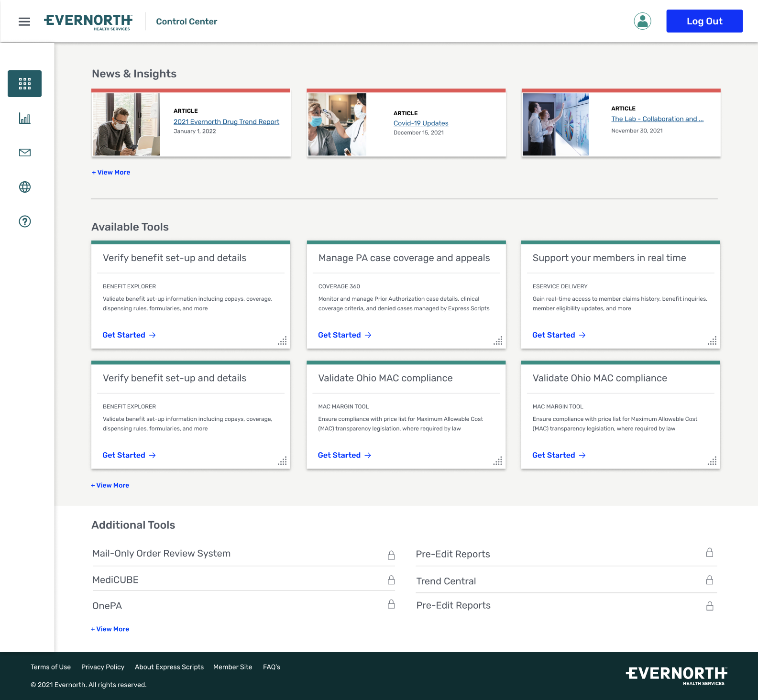Screen dimensions: 758x700
Task: Open Privacy Policy in footer
Action: click(103, 667)
